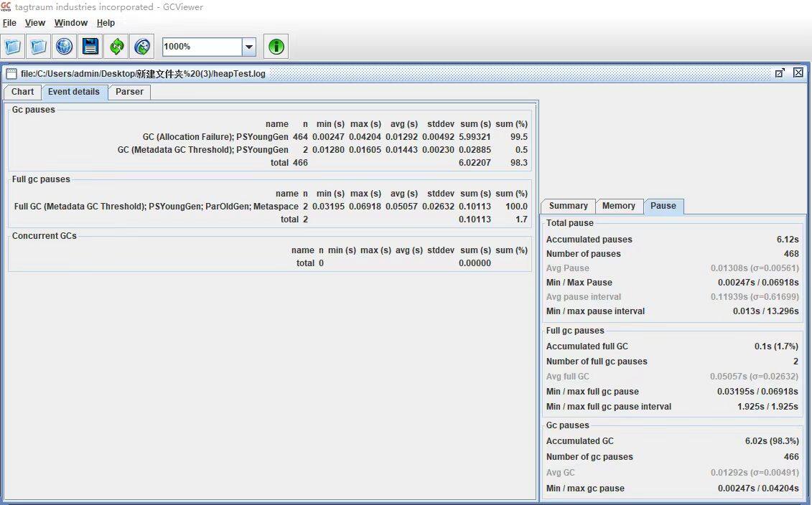The image size is (812, 505).
Task: Open the Help menu
Action: 106,23
